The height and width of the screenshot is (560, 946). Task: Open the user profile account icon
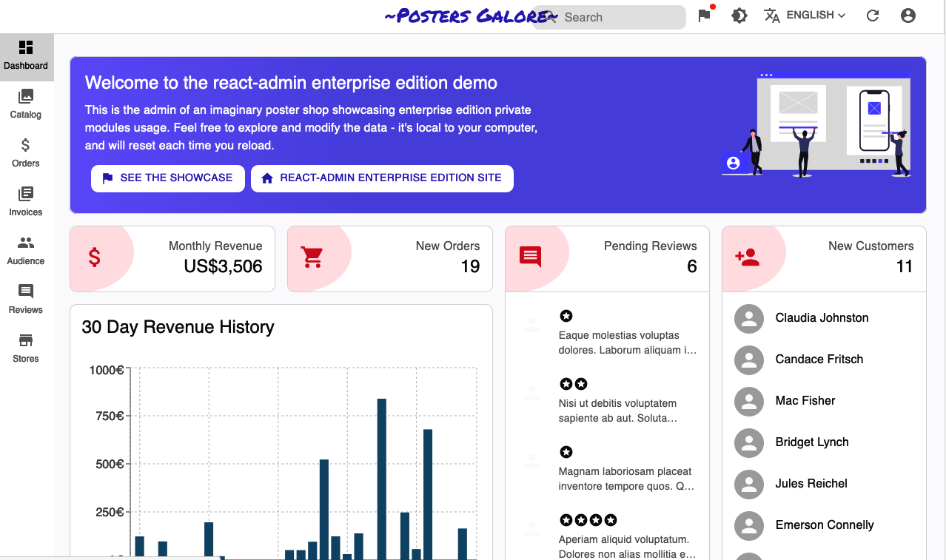[x=908, y=16]
